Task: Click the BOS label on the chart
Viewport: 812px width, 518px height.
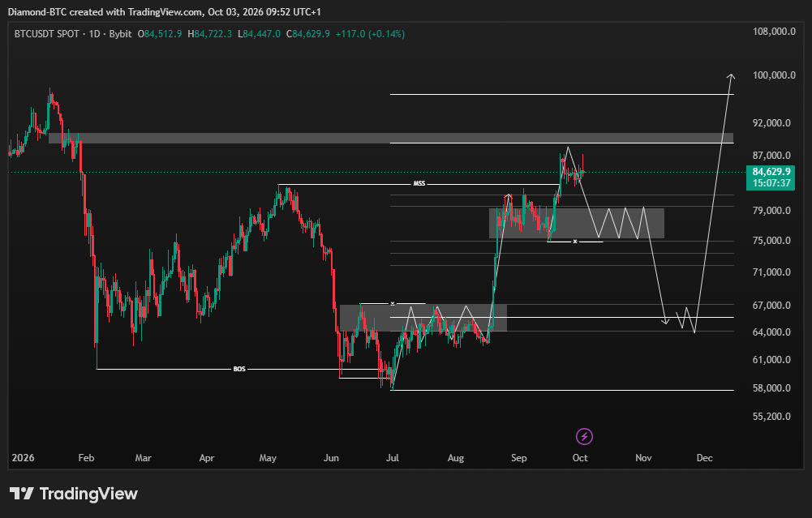Action: [239, 369]
